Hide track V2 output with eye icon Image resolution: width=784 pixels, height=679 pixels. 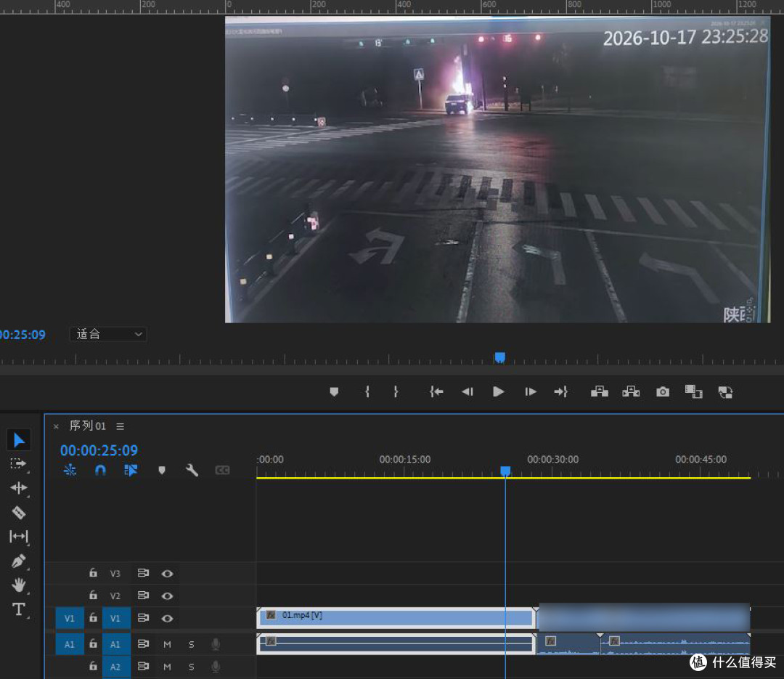coord(168,596)
